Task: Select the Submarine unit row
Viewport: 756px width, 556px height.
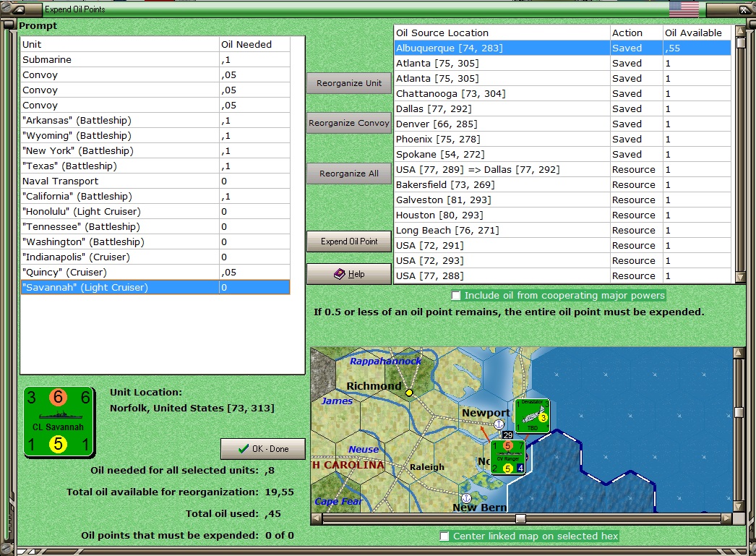Action: [155, 60]
